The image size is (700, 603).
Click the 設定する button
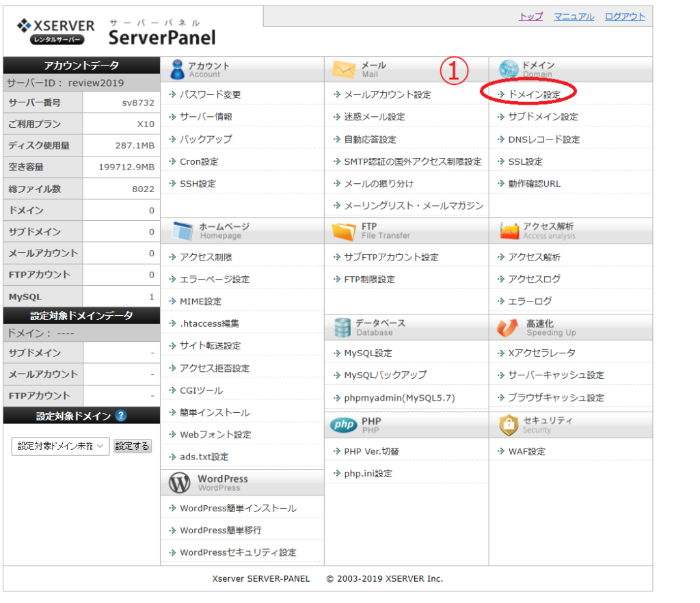coord(132,446)
